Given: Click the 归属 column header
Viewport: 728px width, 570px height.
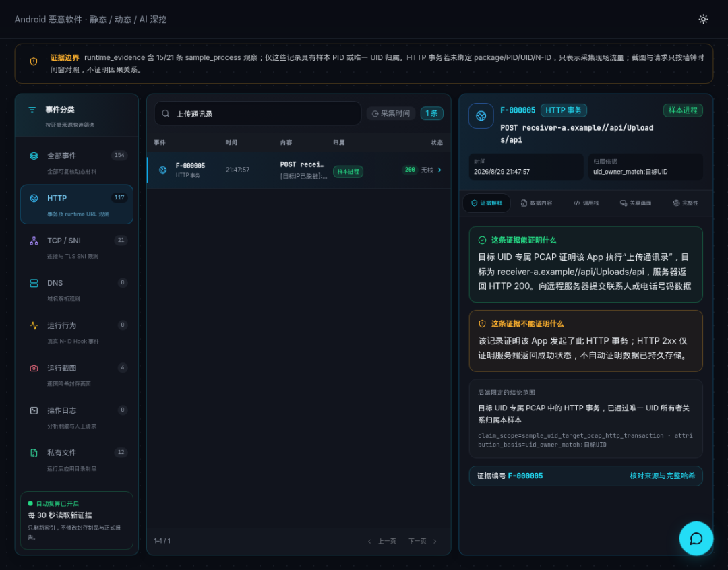Looking at the screenshot, I should [x=339, y=143].
